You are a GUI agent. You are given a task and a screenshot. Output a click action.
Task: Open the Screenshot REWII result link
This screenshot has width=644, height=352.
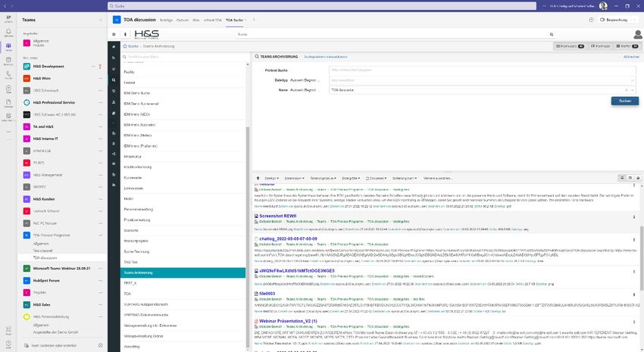tap(277, 216)
